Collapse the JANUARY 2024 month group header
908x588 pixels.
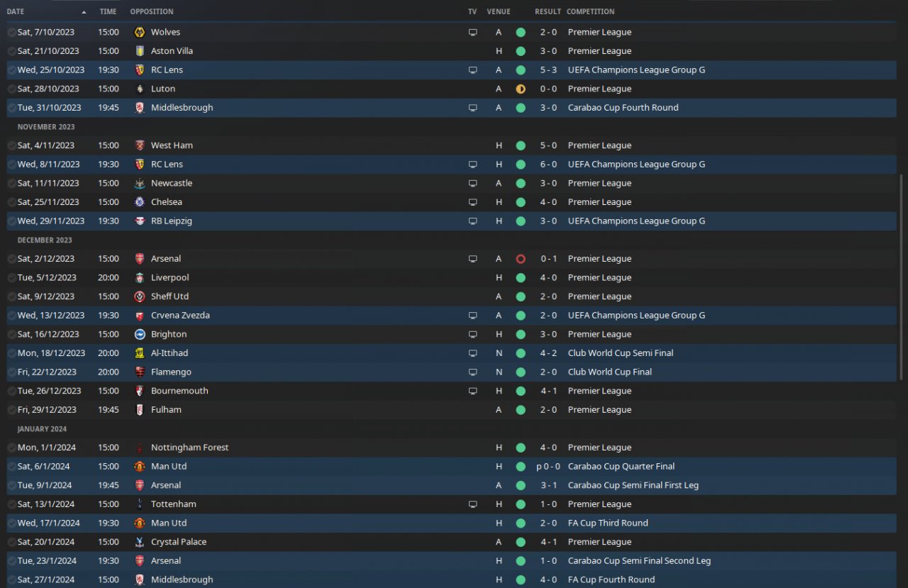tap(42, 429)
